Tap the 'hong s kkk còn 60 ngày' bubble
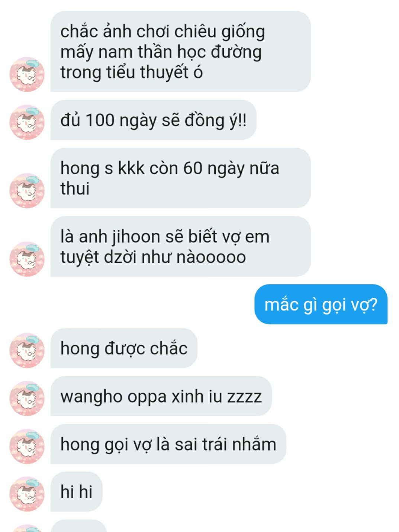This screenshot has width=399, height=532. [180, 178]
